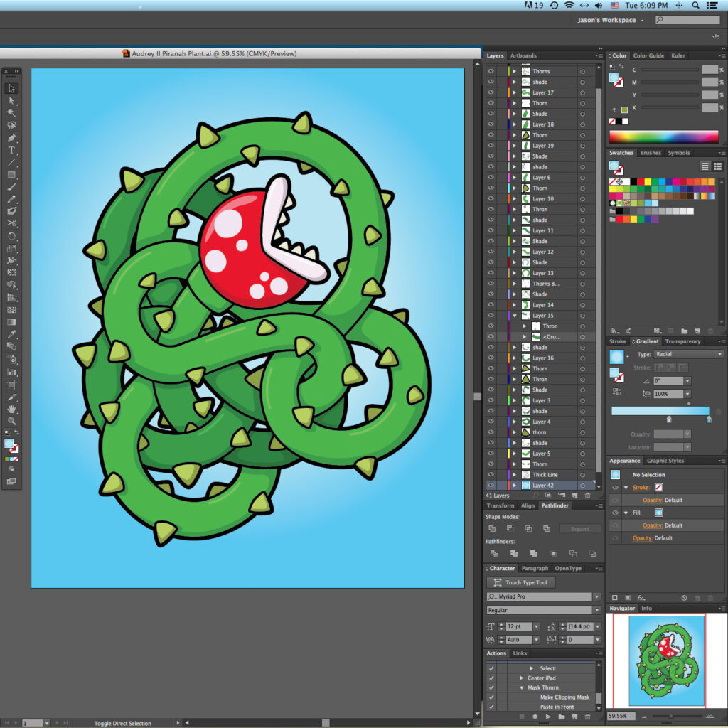Select the Pen tool in the toolbox
Image resolution: width=728 pixels, height=728 pixels.
[12, 138]
